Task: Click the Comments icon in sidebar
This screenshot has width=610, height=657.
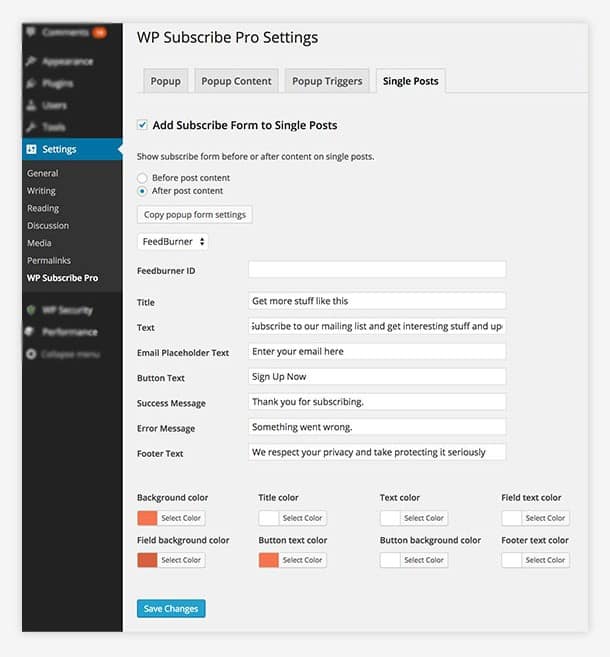Action: click(x=32, y=32)
